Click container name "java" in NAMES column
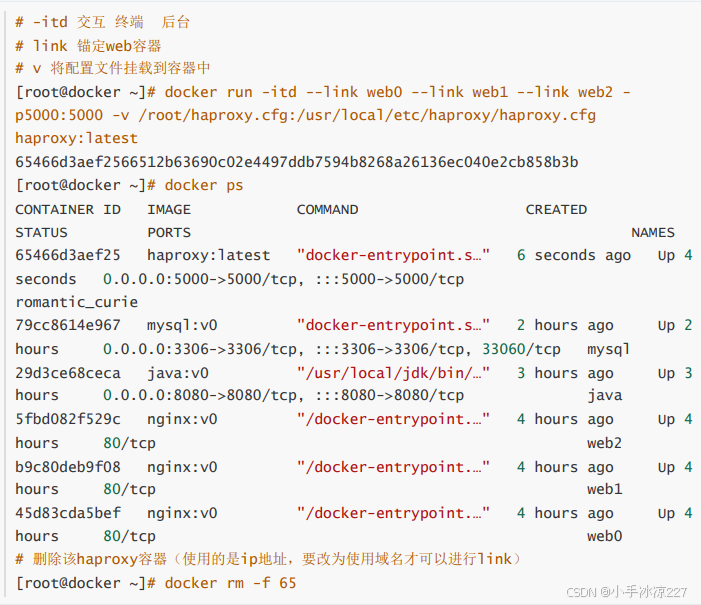701x605 pixels. pos(604,395)
